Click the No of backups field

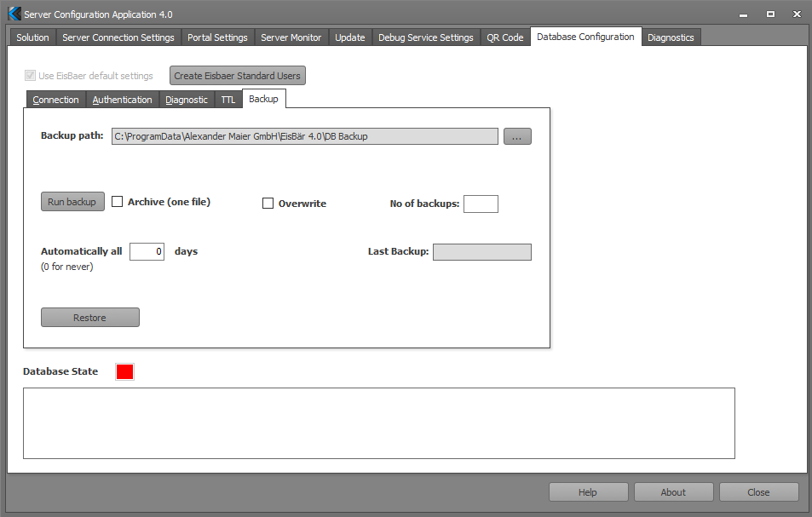[481, 204]
